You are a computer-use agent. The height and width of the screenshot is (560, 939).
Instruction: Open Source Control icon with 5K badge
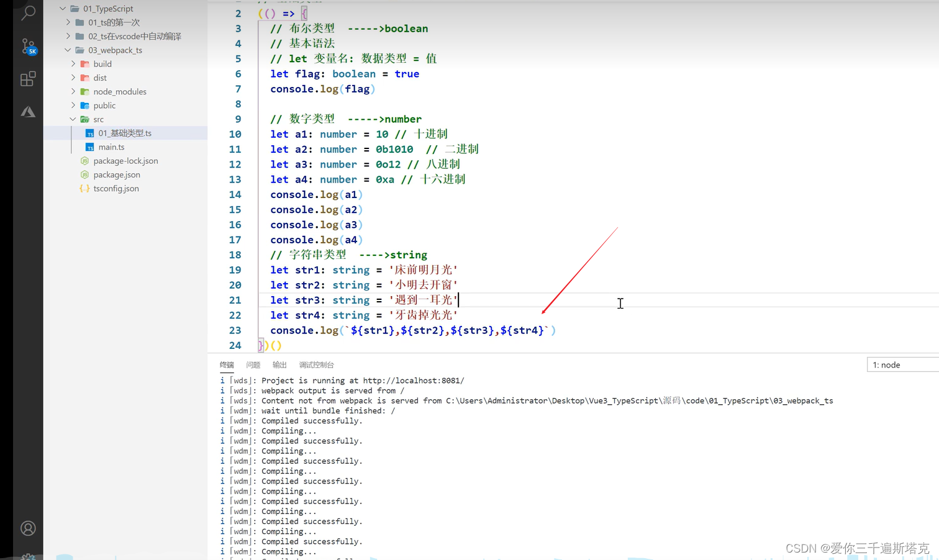point(27,46)
